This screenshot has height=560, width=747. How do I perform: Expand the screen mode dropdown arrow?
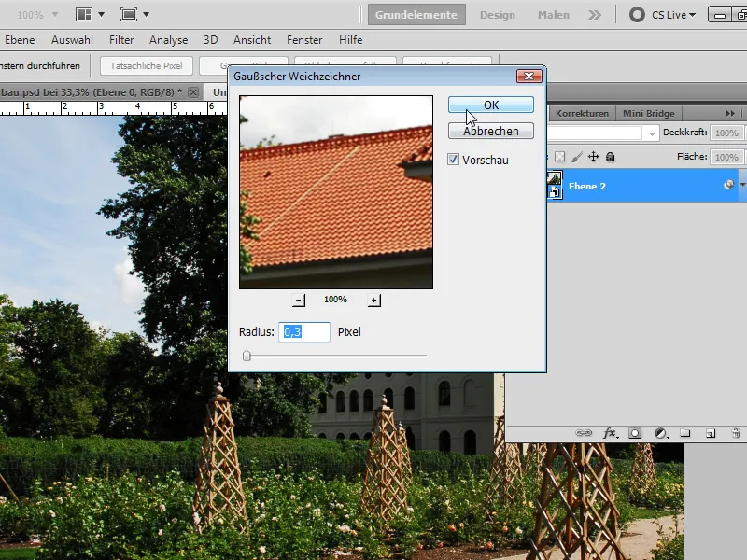[x=147, y=15]
